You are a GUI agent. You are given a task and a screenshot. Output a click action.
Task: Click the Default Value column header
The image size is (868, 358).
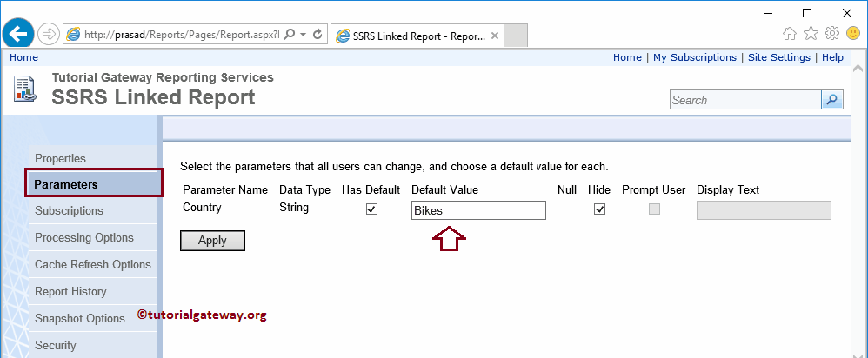[x=444, y=189]
